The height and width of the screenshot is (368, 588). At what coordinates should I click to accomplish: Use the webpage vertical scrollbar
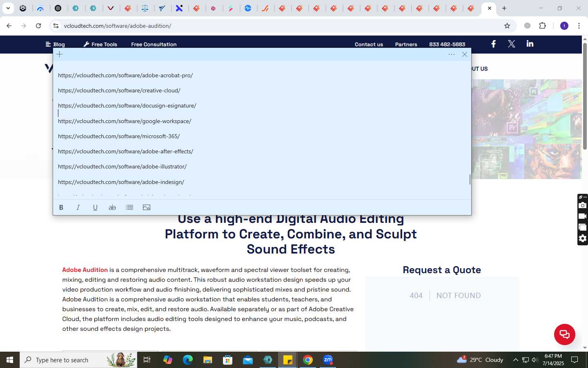[x=585, y=96]
